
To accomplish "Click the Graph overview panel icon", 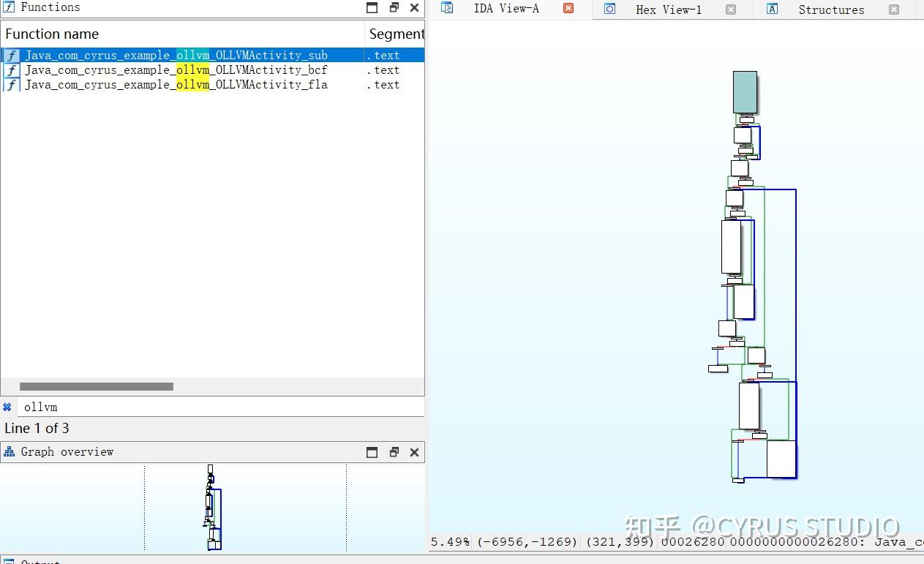I will click(x=9, y=451).
